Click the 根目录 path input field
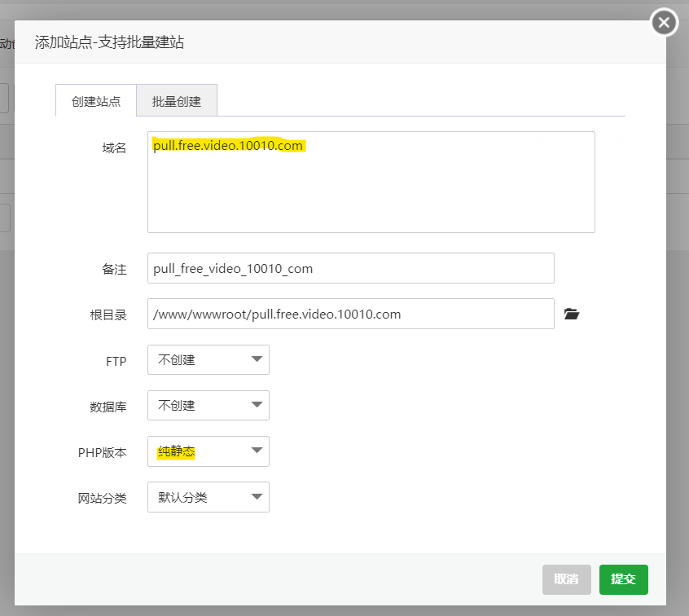The image size is (689, 616). click(350, 314)
